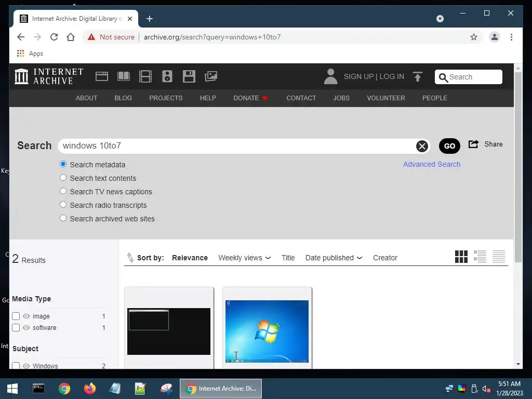The width and height of the screenshot is (532, 399).
Task: Click the user avatar icon
Action: 330,76
